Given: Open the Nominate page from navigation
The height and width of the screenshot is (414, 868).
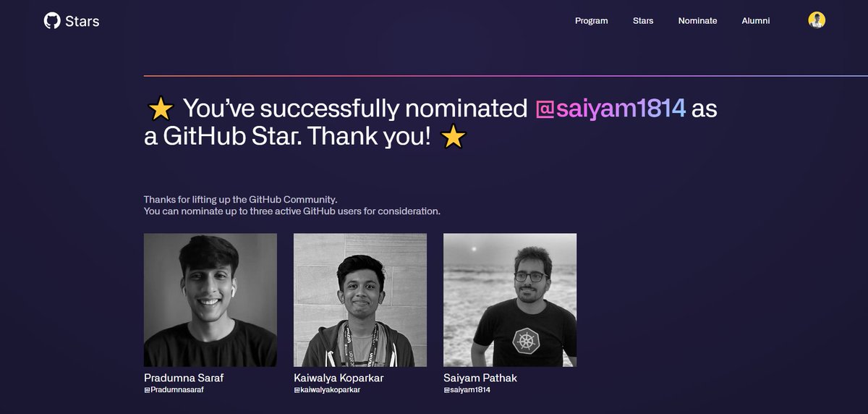Looking at the screenshot, I should 697,21.
